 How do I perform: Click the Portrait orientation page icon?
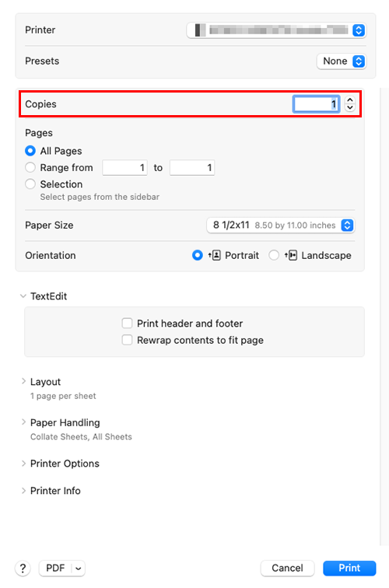(215, 255)
